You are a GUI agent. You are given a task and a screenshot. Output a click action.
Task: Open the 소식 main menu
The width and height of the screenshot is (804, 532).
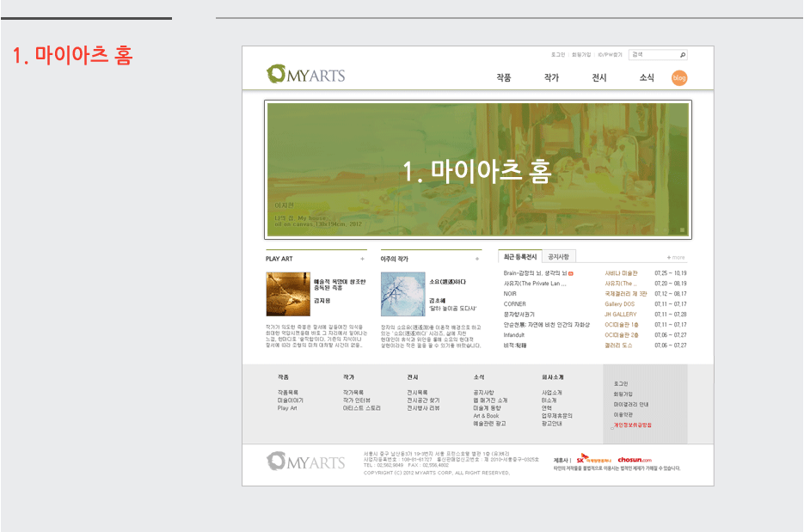point(647,77)
